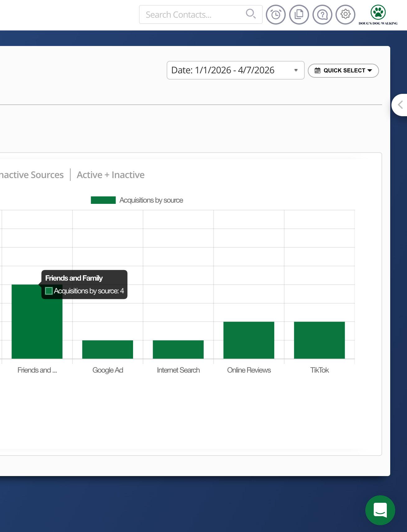
Task: Click the Google Ad axis label
Action: (108, 370)
